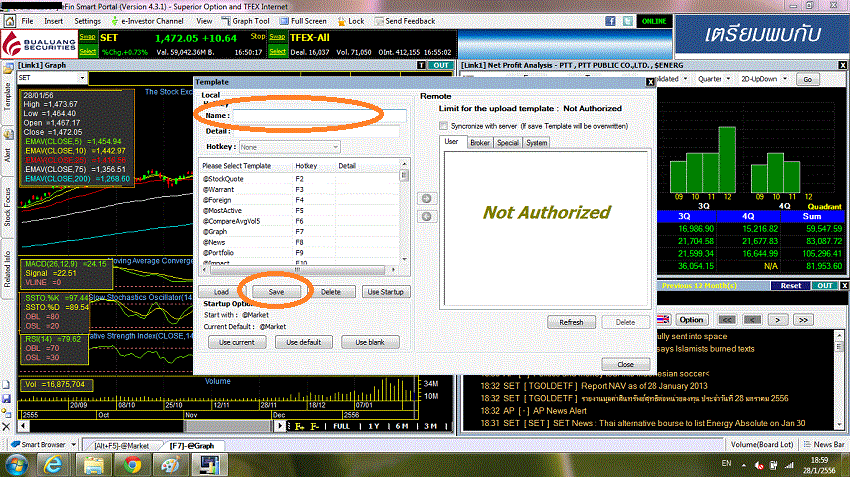Click the Reset button
Screen dimensions: 850x477
pyautogui.click(x=790, y=286)
